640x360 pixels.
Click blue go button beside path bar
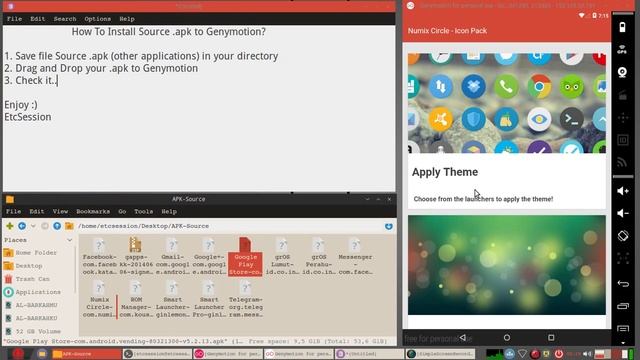[389, 226]
